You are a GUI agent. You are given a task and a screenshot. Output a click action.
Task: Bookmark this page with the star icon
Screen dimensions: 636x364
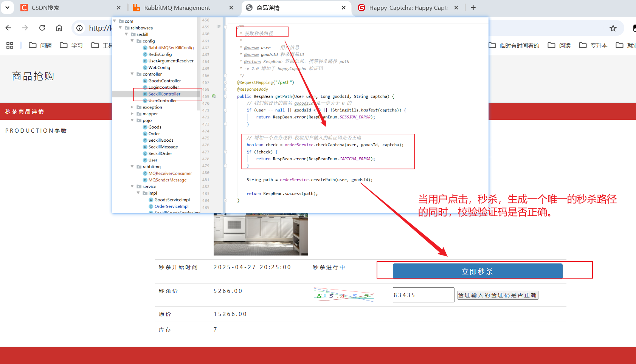(613, 28)
